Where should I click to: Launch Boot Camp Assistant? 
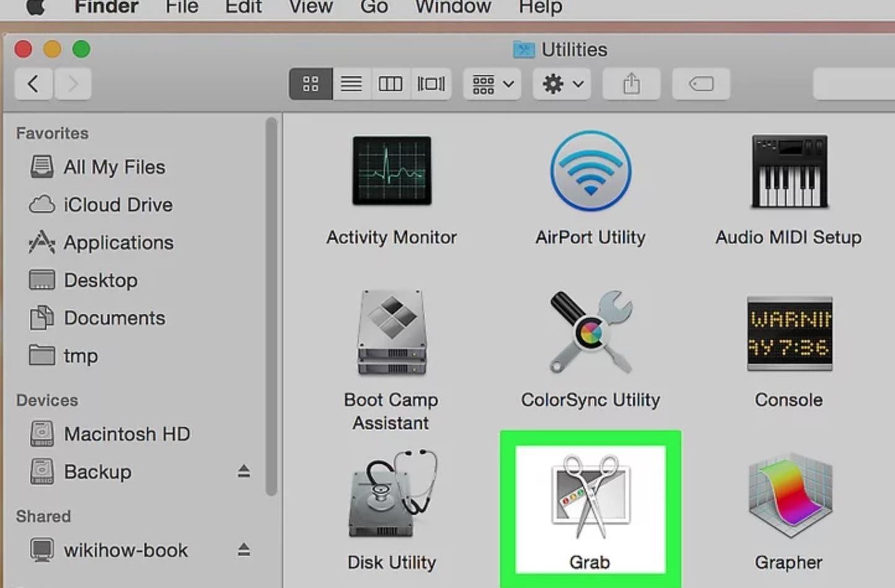pos(392,333)
